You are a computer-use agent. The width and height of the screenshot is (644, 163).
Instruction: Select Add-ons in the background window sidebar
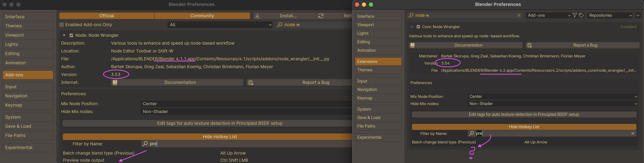(28, 75)
